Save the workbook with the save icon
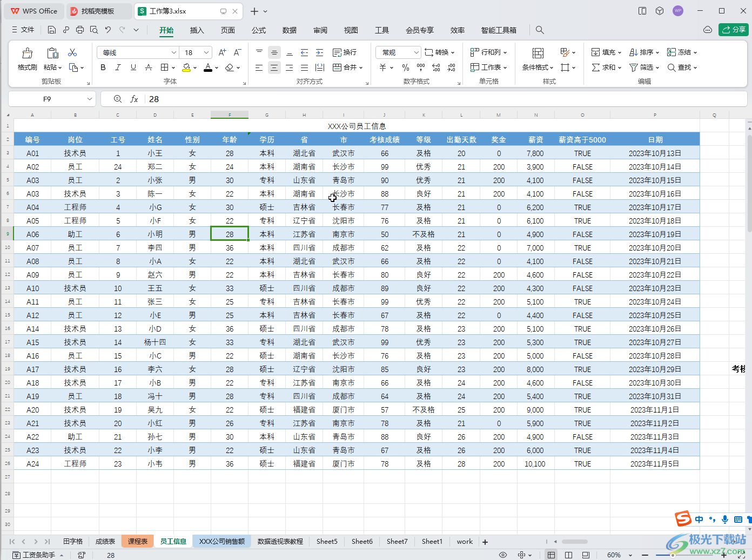 (x=52, y=30)
